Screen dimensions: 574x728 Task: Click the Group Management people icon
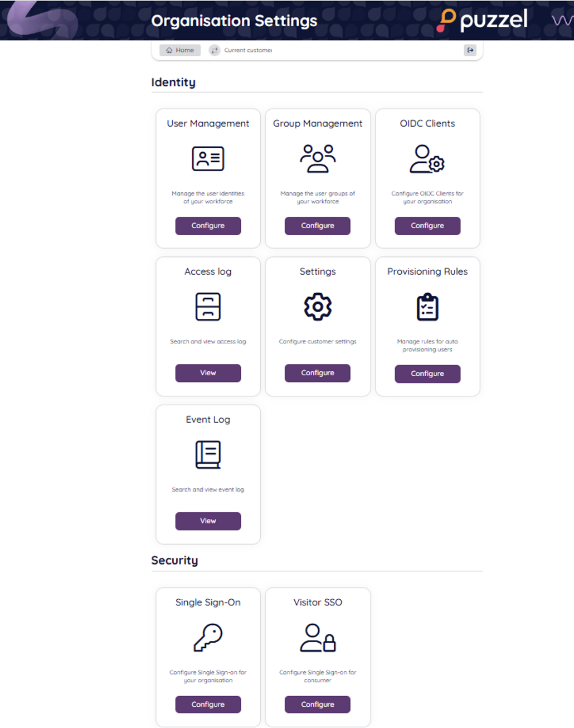318,159
